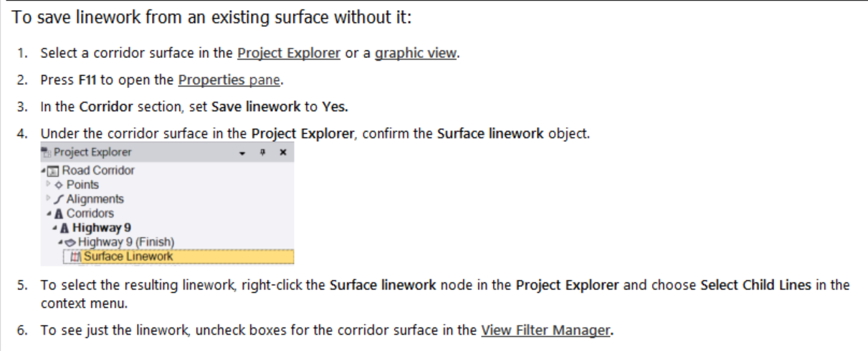The width and height of the screenshot is (868, 351).
Task: Close the Project Explorer panel
Action: click(282, 153)
